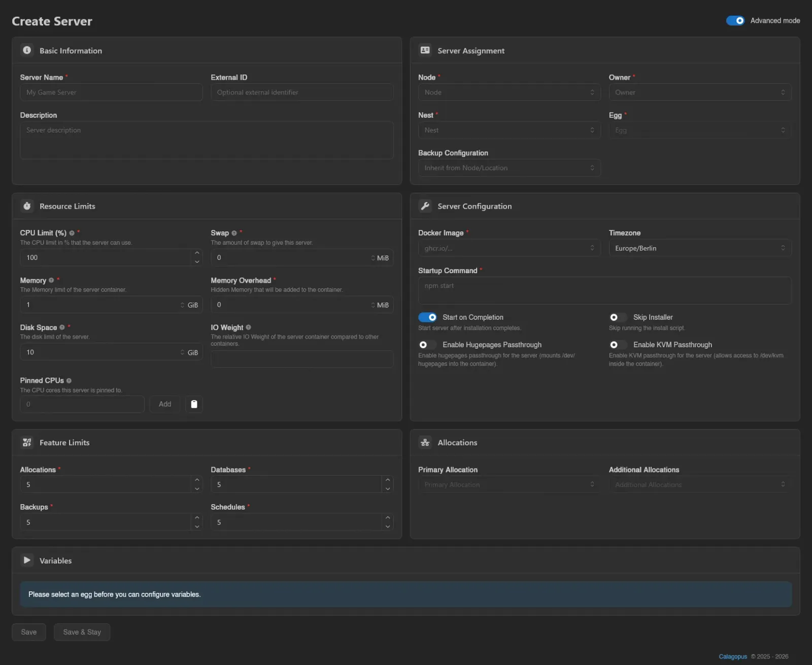Viewport: 812px width, 665px height.
Task: Click into the Startup Command text area
Action: pos(604,290)
